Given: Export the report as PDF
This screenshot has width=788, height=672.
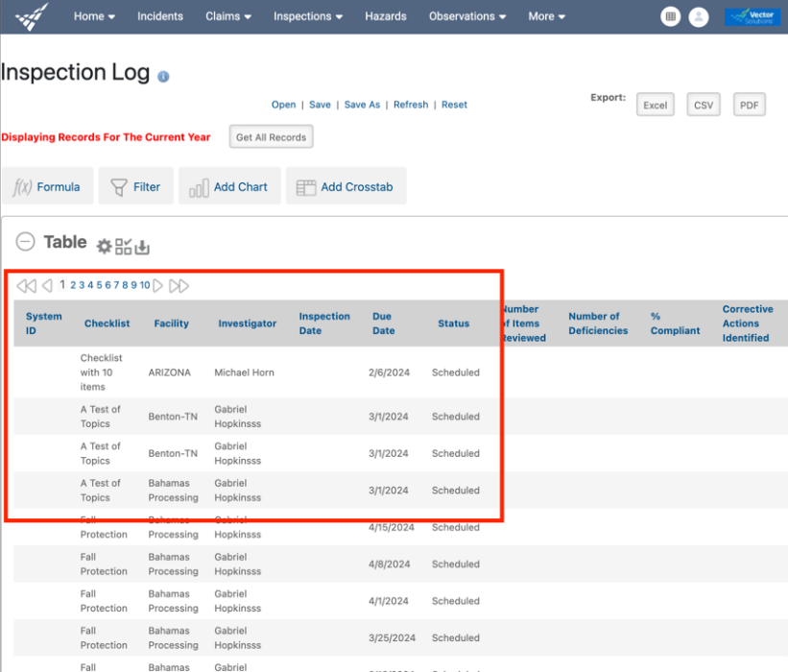Looking at the screenshot, I should [x=749, y=104].
